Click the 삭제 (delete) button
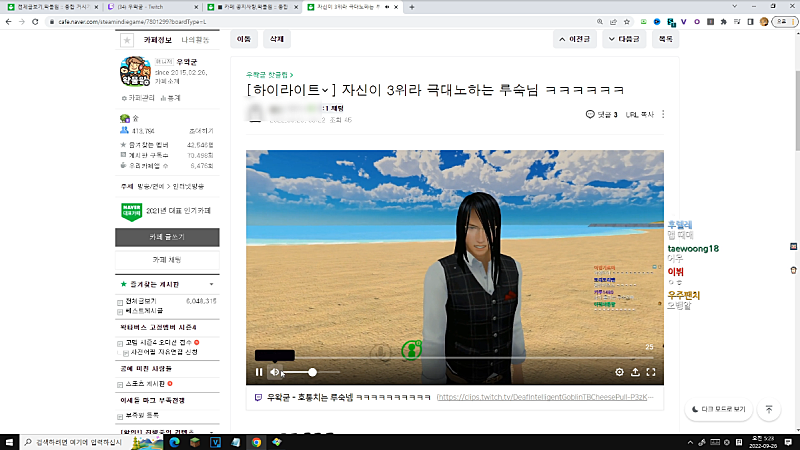 277,39
